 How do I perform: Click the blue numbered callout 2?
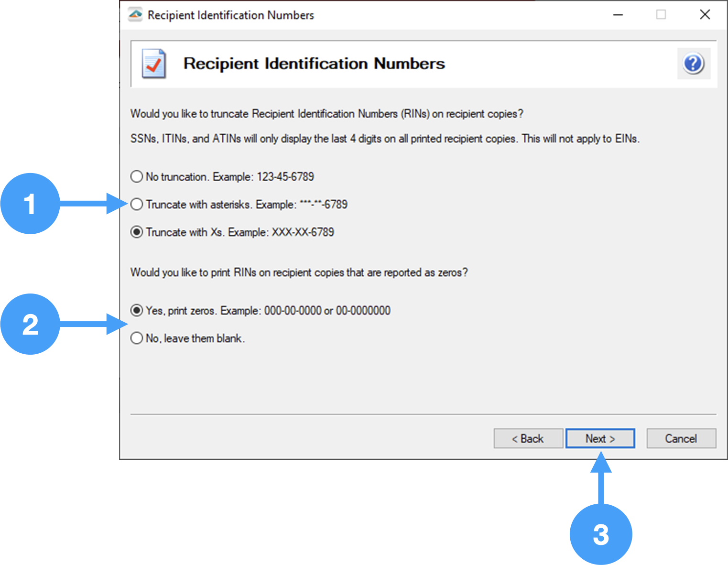(30, 324)
